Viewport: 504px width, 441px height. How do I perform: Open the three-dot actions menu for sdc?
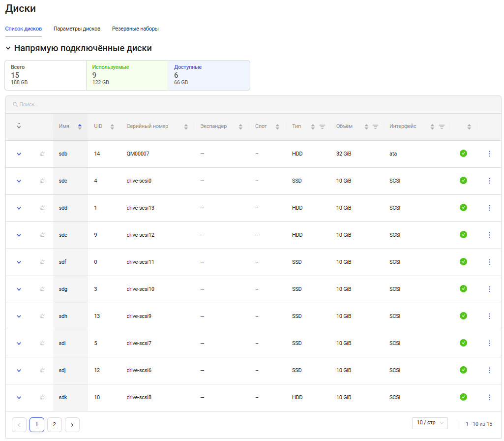[489, 181]
